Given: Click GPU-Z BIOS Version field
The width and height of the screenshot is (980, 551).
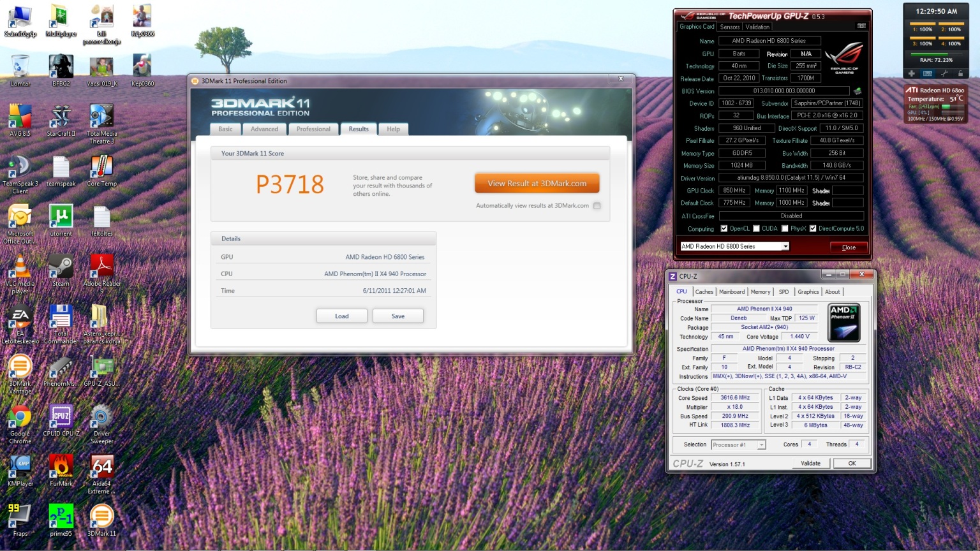Looking at the screenshot, I should (x=784, y=91).
